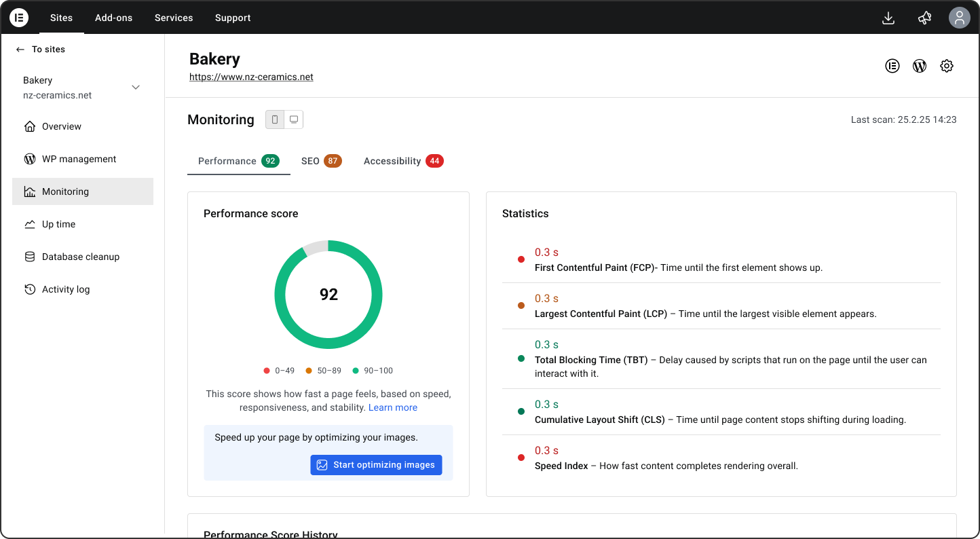
Task: Open WordPress admin icon in header
Action: (x=920, y=66)
